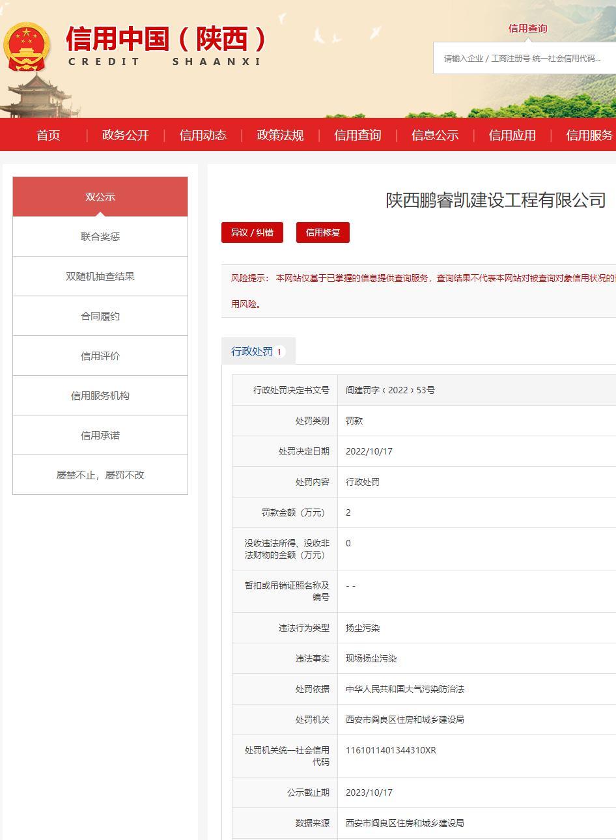Click company name 陕西鹏睿凯建设工程有限公司

point(496,200)
